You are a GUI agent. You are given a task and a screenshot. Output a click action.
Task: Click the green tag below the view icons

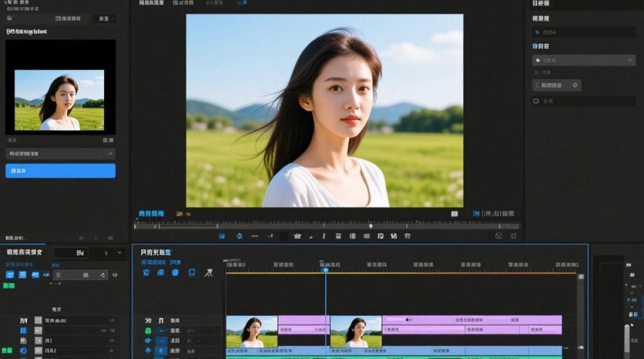coord(9,286)
